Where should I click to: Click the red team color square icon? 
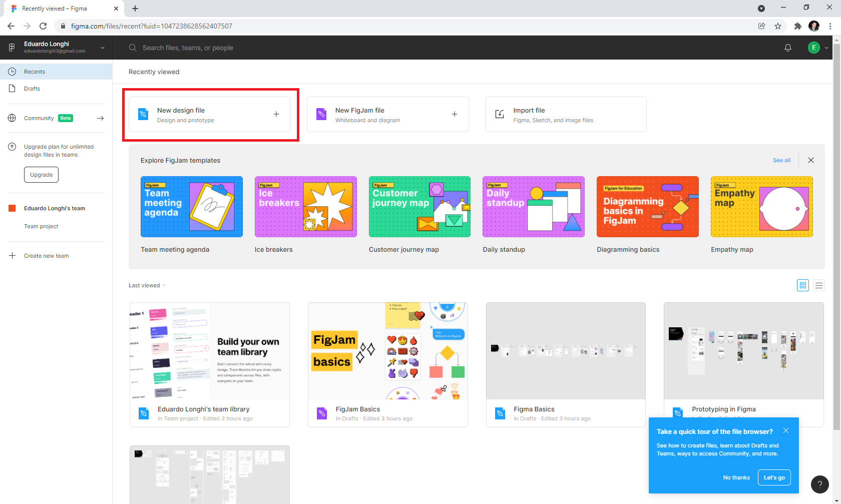12,208
